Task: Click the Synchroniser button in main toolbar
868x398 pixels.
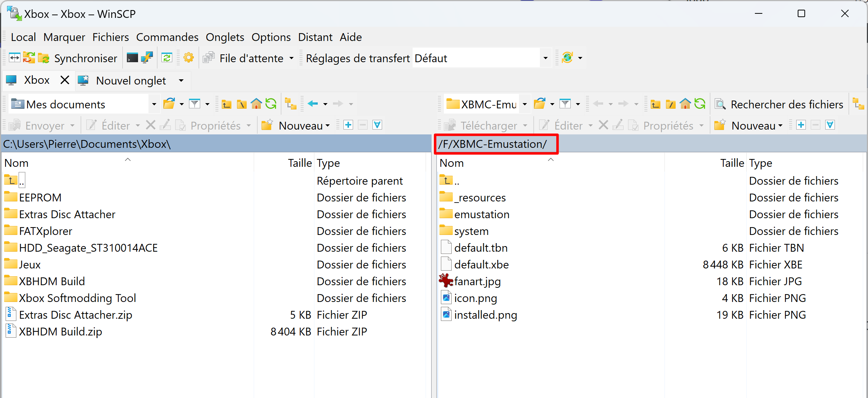Action: point(78,58)
